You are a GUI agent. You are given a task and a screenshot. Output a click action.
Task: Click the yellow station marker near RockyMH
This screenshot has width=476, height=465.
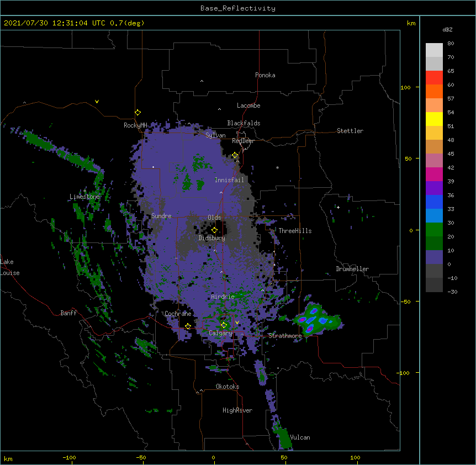(138, 113)
